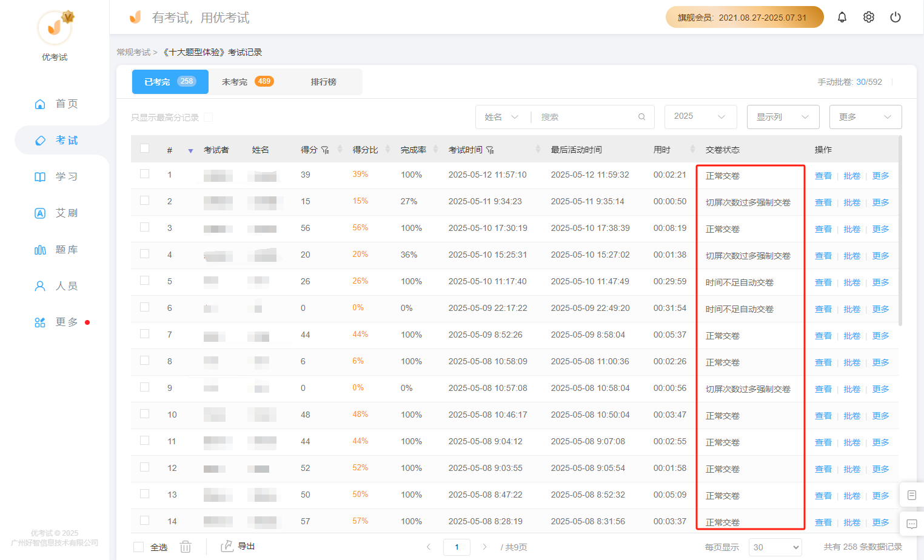The image size is (924, 560).
Task: Click the 搜索 input field
Action: [x=586, y=117]
